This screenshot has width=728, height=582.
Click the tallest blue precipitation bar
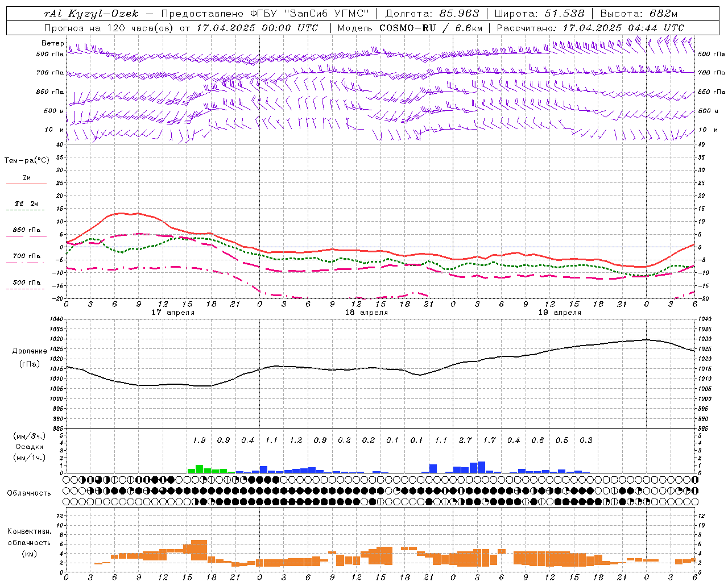[x=482, y=467]
